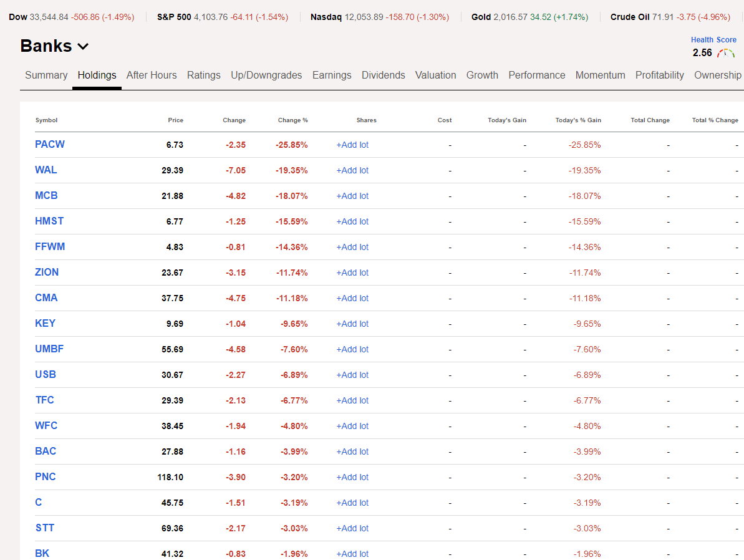
Task: Open the PACW ticker link
Action: click(x=50, y=144)
